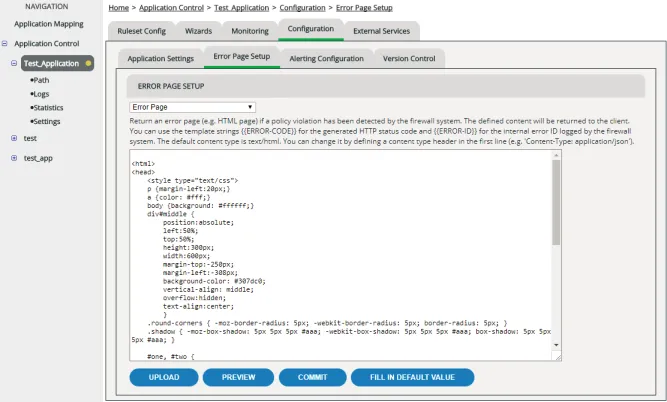Collapse the Application Control tree node
The image size is (667, 402).
click(5, 43)
